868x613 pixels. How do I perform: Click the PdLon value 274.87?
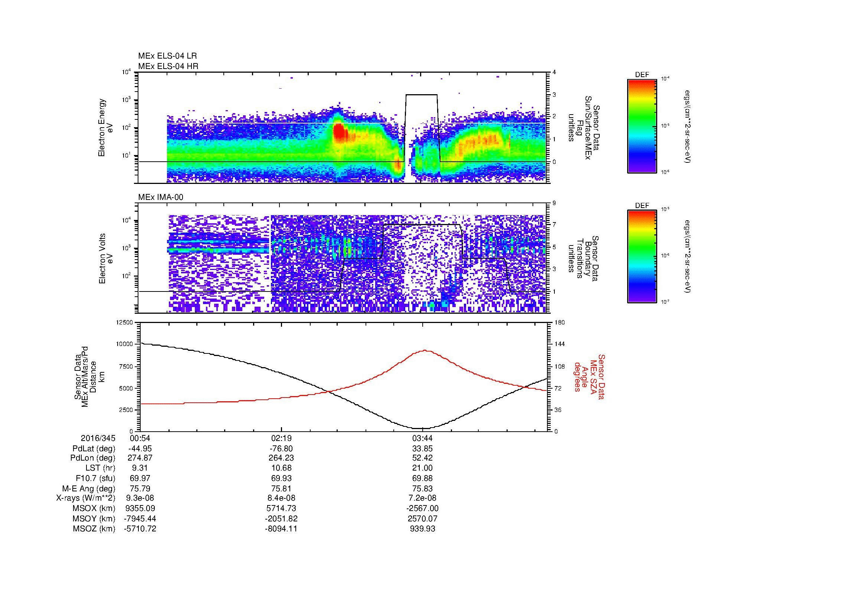click(x=140, y=458)
